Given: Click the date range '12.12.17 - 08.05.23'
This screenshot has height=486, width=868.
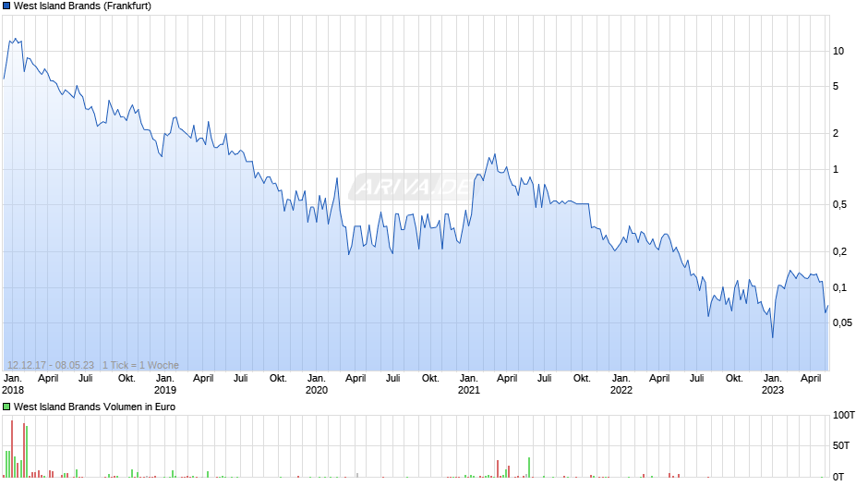Looking at the screenshot, I should (51, 365).
